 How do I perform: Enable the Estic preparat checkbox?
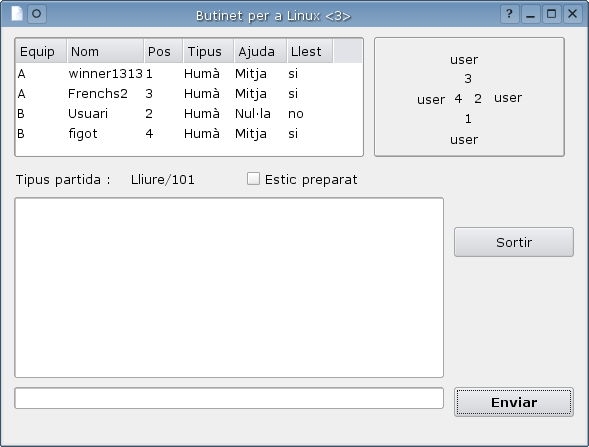pos(253,179)
